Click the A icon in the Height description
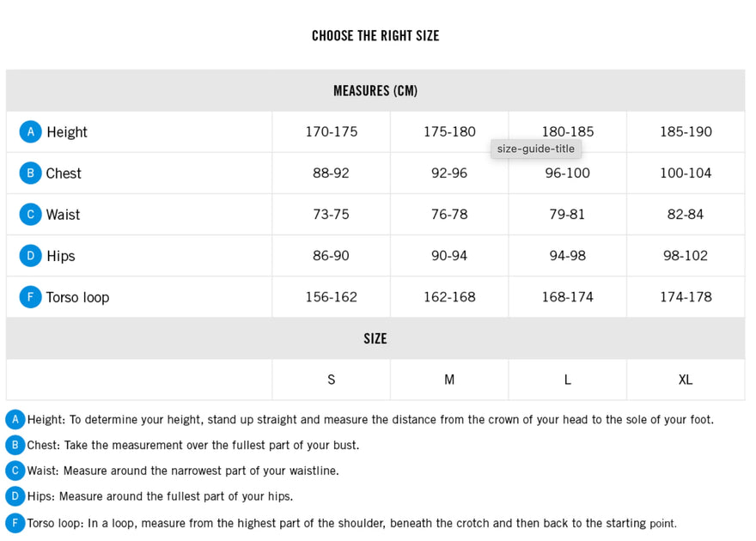Screen dimensions: 756x541 [15, 419]
